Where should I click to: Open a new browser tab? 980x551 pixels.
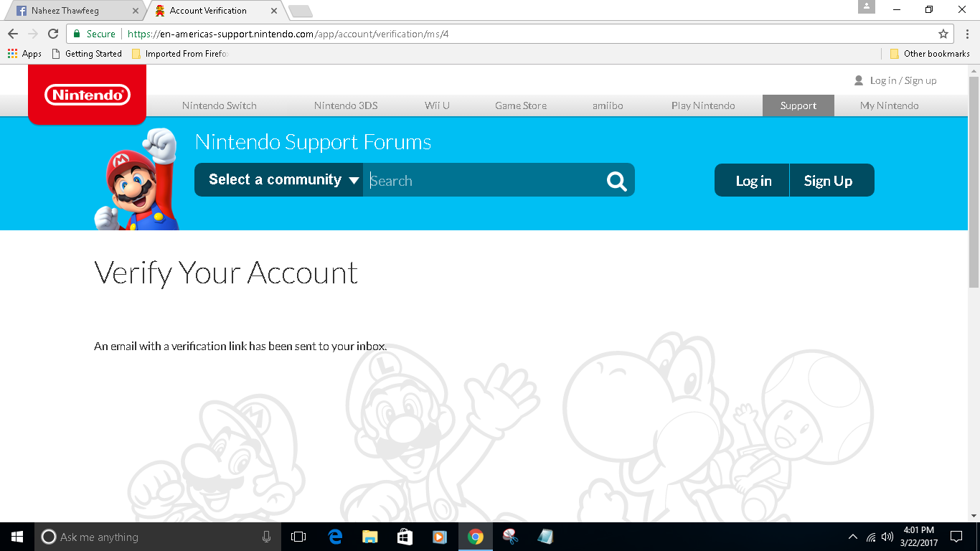pyautogui.click(x=300, y=11)
